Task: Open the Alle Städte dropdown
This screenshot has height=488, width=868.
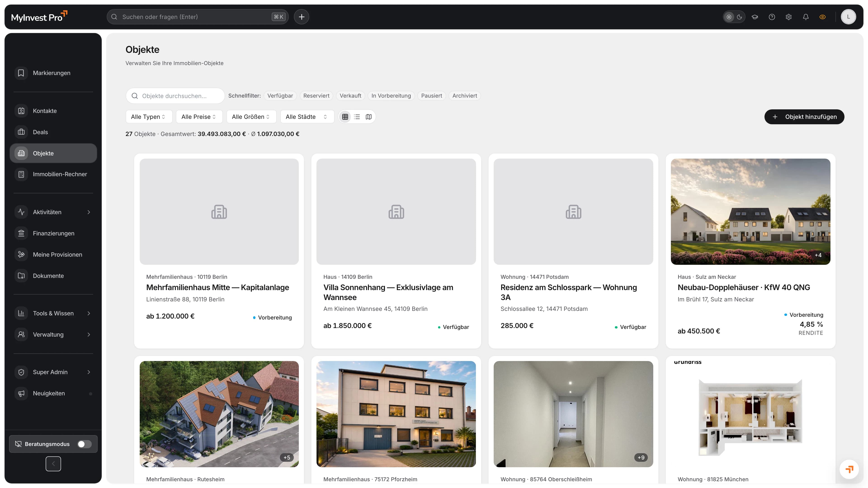Action: coord(307,117)
